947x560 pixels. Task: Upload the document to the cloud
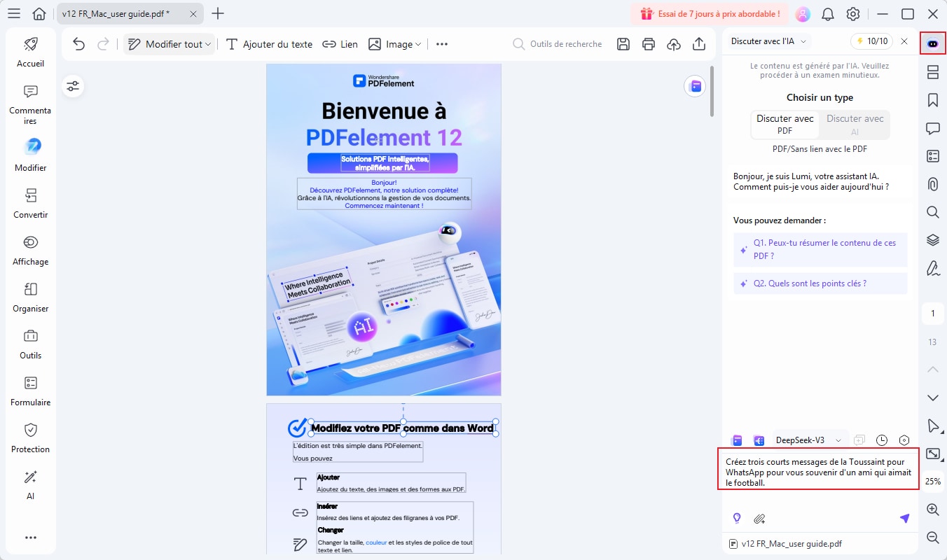click(x=674, y=44)
